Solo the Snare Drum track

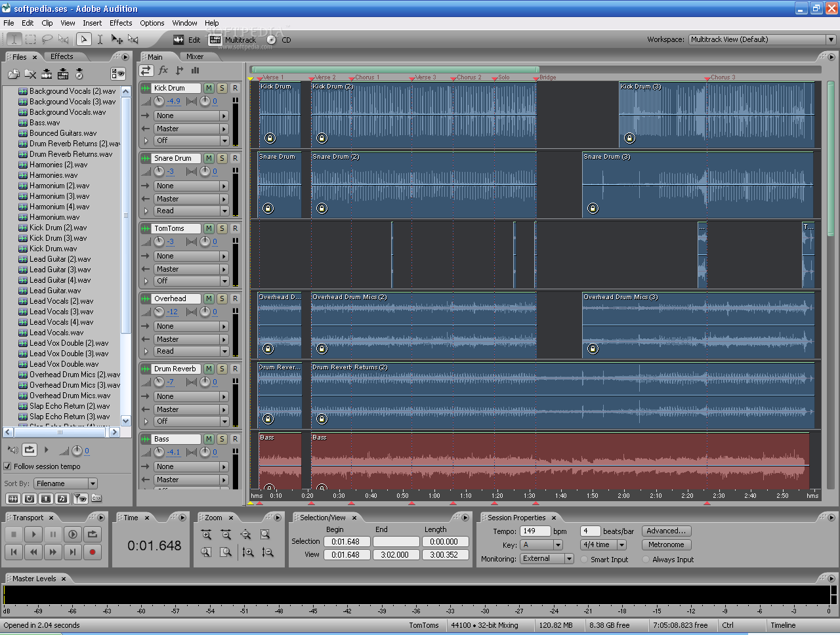click(x=222, y=158)
